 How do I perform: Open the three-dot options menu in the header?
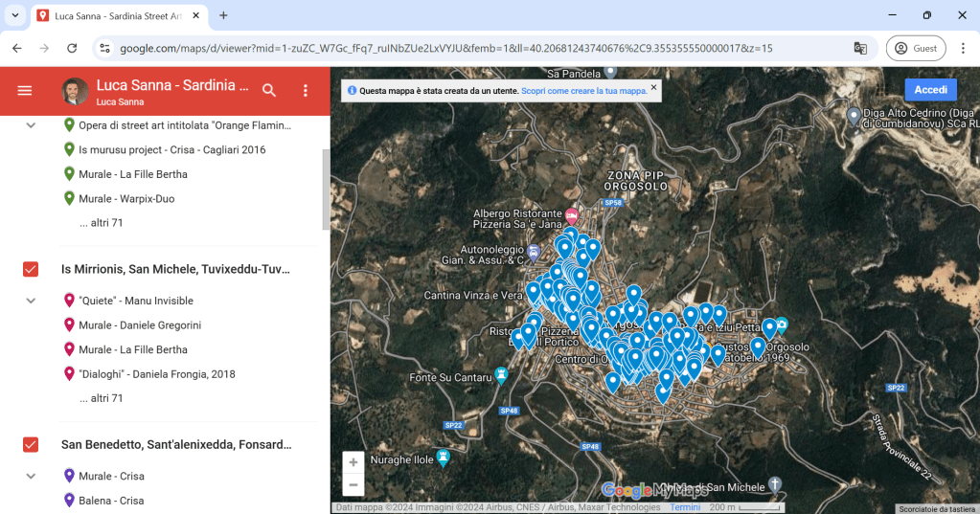[x=306, y=90]
